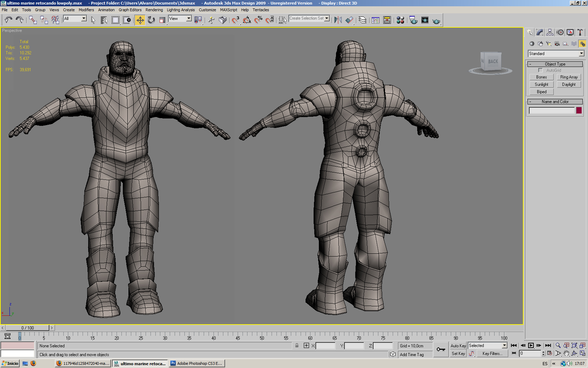This screenshot has width=588, height=368.
Task: Click the Undo arrow icon
Action: (x=8, y=20)
